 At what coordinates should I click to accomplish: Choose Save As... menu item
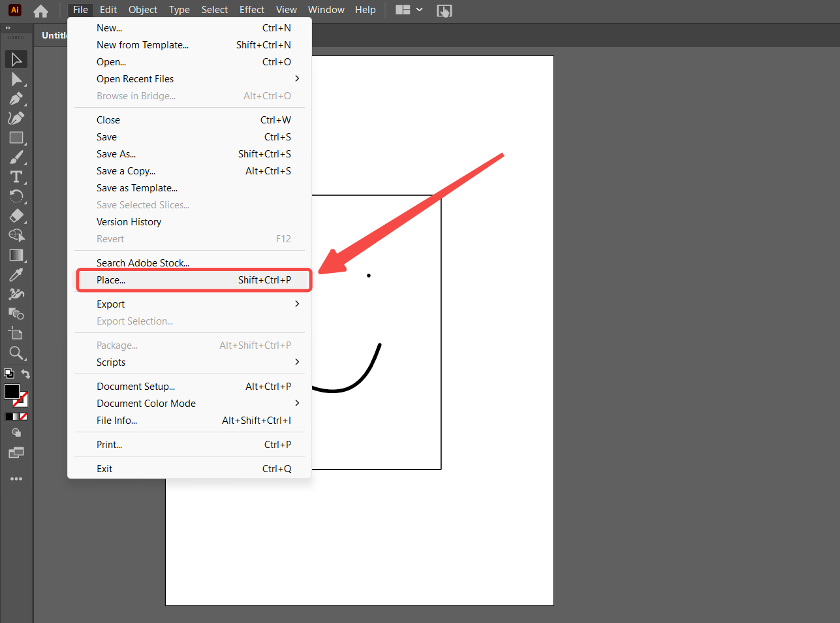(x=189, y=154)
